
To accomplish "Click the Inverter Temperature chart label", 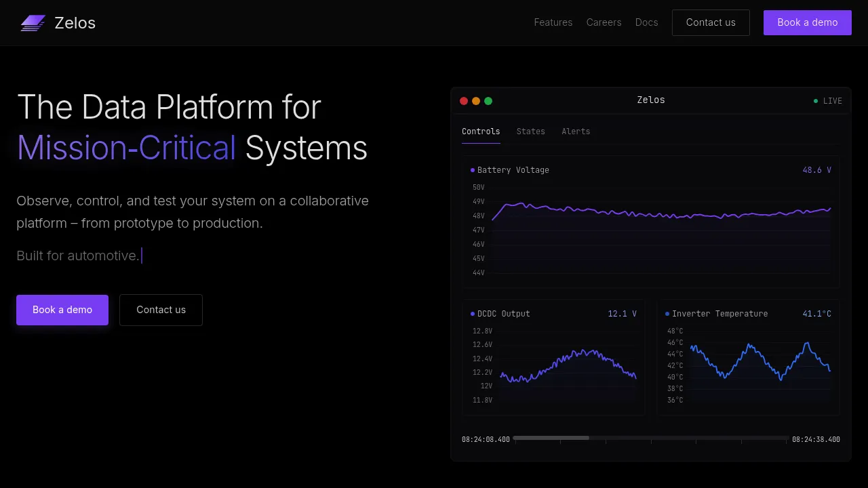I will pyautogui.click(x=720, y=314).
